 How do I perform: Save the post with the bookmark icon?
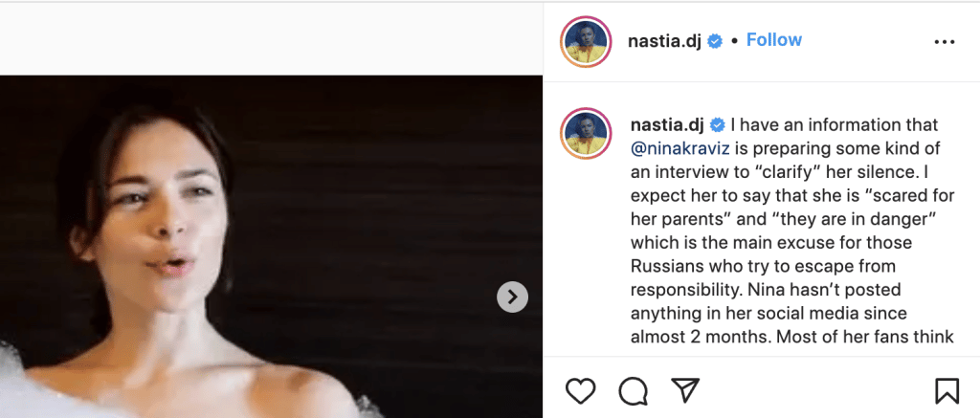(947, 390)
